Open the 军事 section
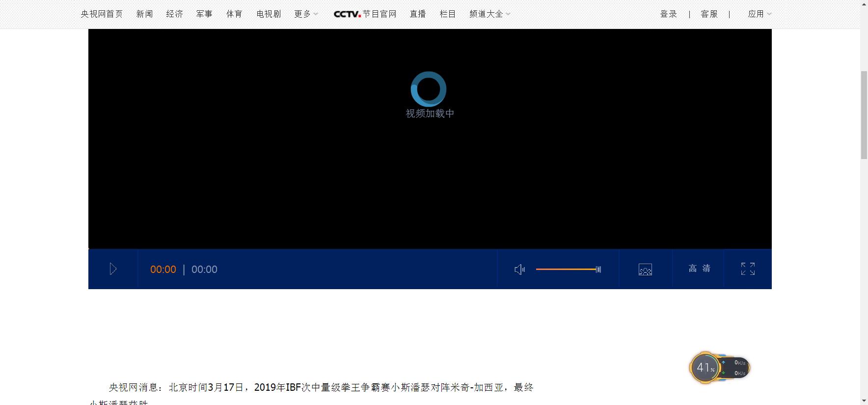The height and width of the screenshot is (405, 868). tap(204, 14)
